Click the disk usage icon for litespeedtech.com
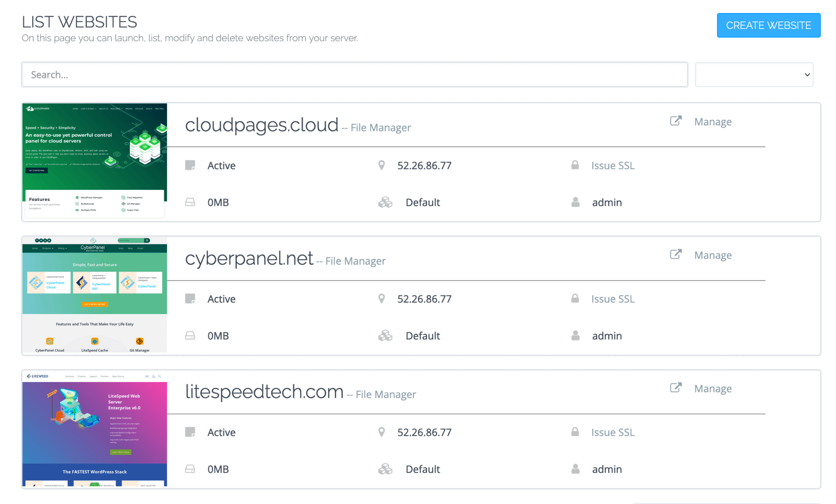The image size is (836, 504). tap(190, 469)
